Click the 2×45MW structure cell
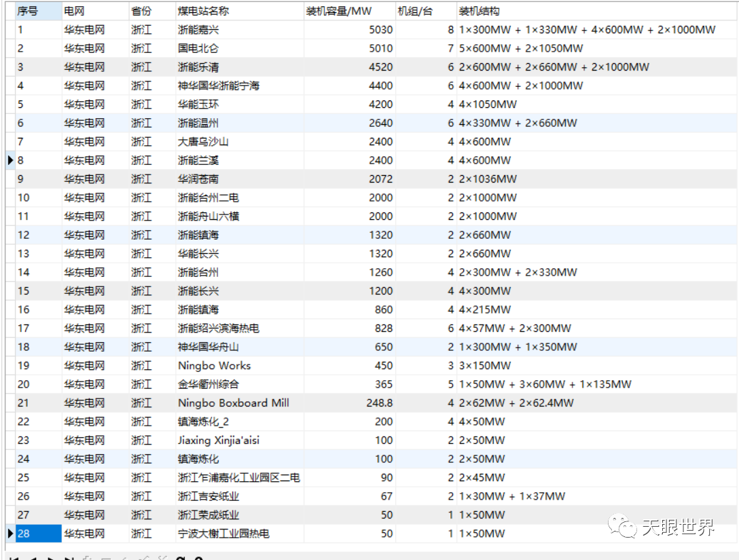Screen dimensions: 739x560 [x=596, y=478]
